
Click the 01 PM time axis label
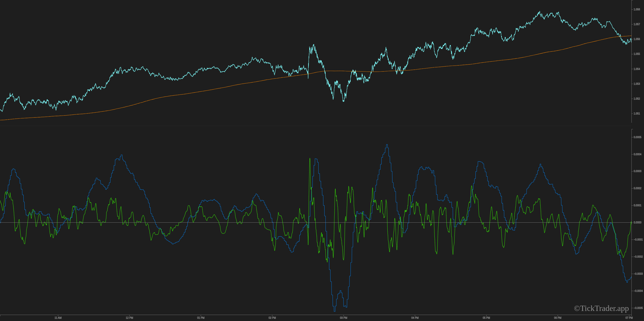201,318
